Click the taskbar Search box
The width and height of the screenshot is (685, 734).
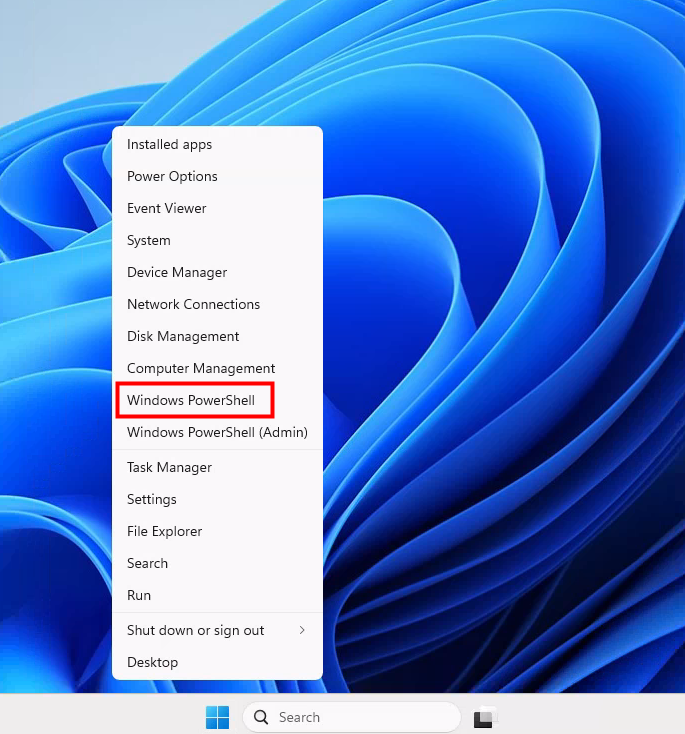click(351, 717)
